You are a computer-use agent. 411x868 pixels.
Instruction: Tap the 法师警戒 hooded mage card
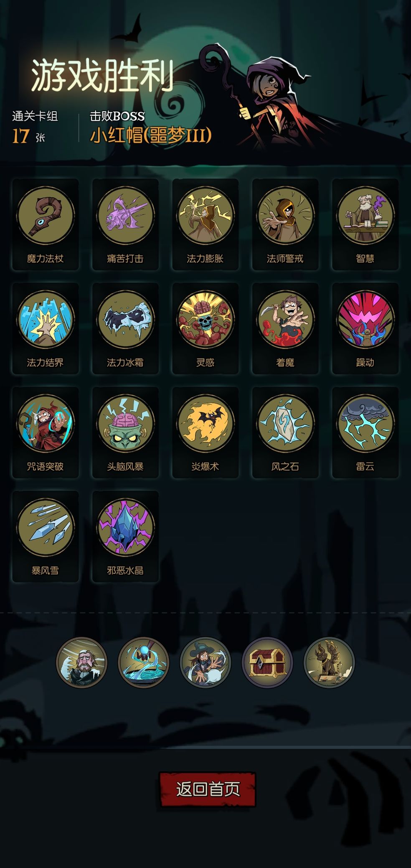tap(285, 224)
